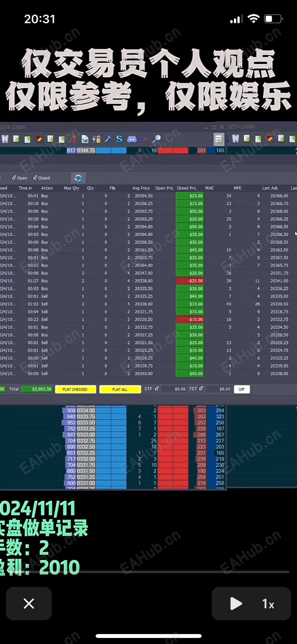Click the top DOM price 0344.75
This screenshot has width=297, height=644.
pyautogui.click(x=86, y=151)
